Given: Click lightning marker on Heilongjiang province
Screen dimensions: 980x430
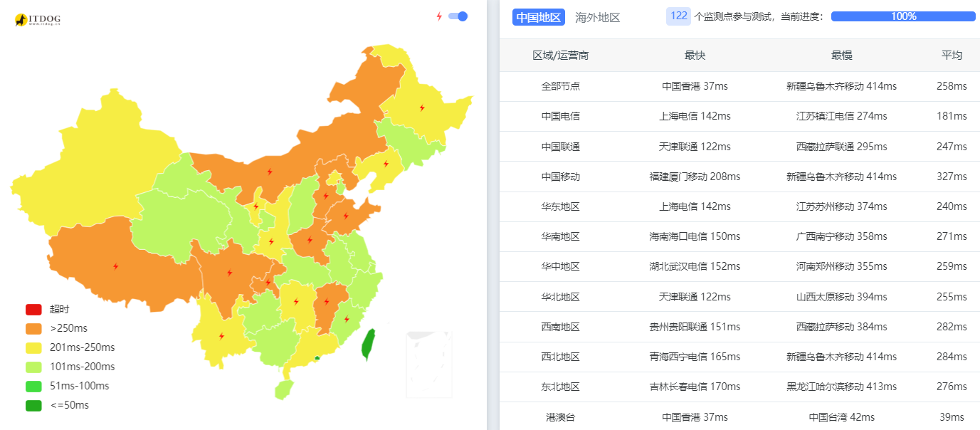Looking at the screenshot, I should point(422,108).
